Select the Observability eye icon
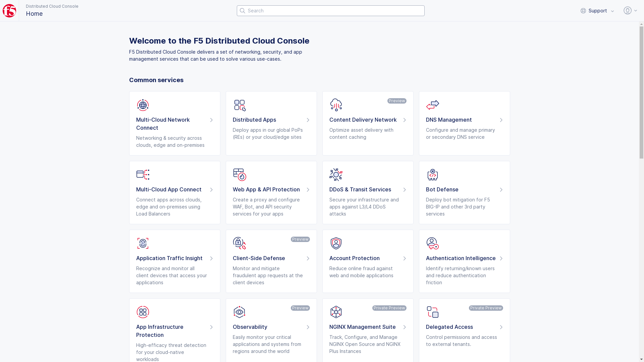Screen dimensions: 644x362 pyautogui.click(x=239, y=312)
